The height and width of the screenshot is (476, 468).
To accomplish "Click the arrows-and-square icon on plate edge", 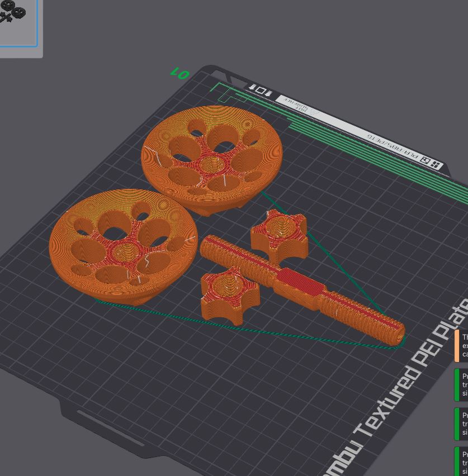I will coord(260,91).
